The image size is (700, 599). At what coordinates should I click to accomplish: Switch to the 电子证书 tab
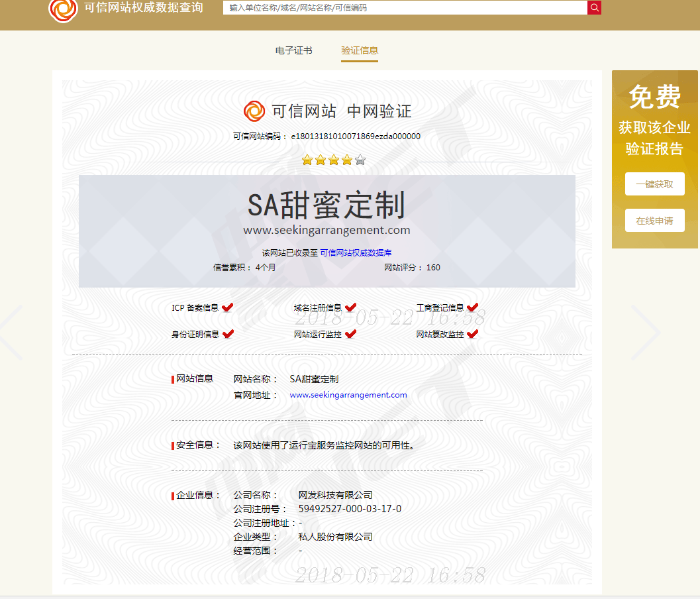pyautogui.click(x=294, y=50)
